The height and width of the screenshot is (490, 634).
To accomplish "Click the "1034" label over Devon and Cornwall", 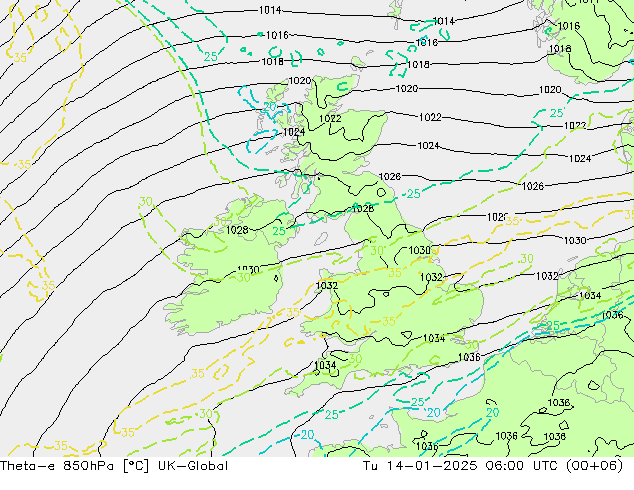I will [325, 365].
